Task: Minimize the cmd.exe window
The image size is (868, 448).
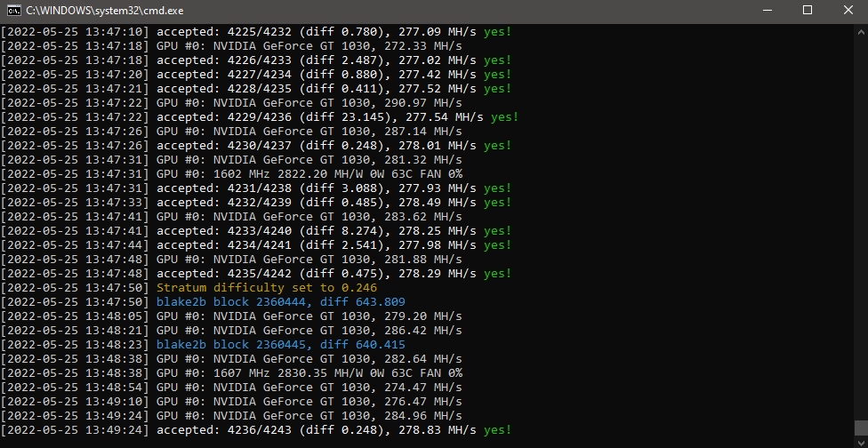Action: point(768,10)
